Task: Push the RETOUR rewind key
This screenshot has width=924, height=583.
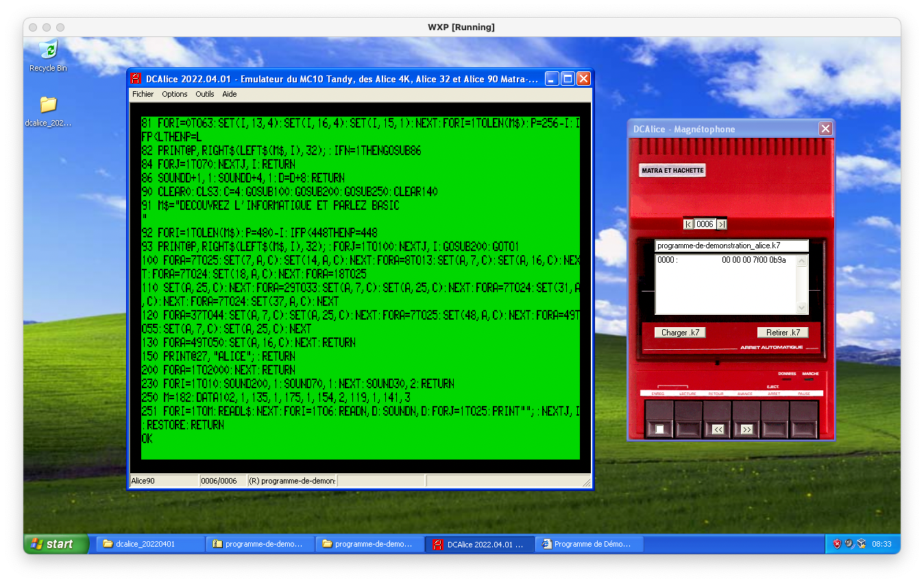Action: 718,420
